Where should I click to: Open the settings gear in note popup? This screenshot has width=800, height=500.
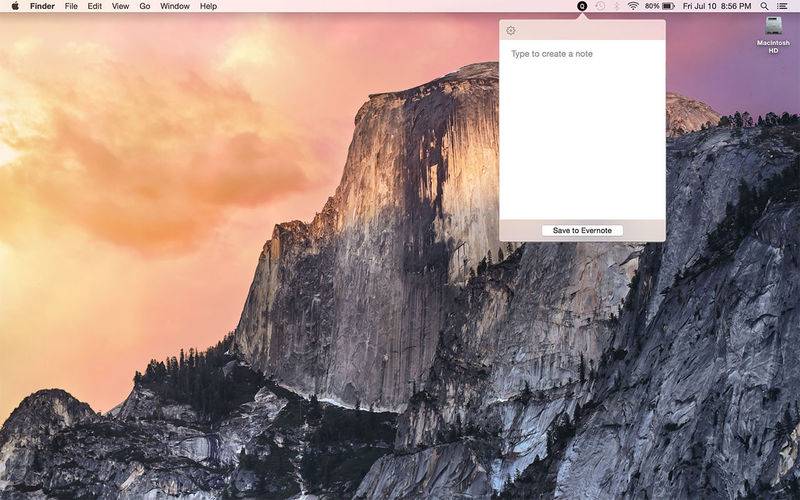coord(510,31)
